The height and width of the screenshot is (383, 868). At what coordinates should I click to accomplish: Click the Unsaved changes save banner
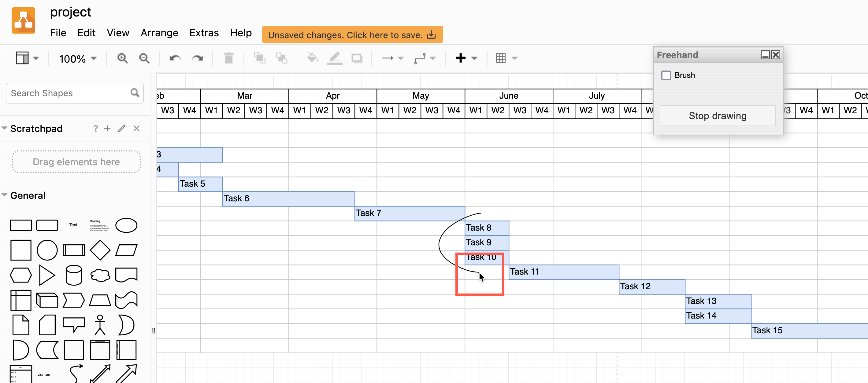coord(352,35)
